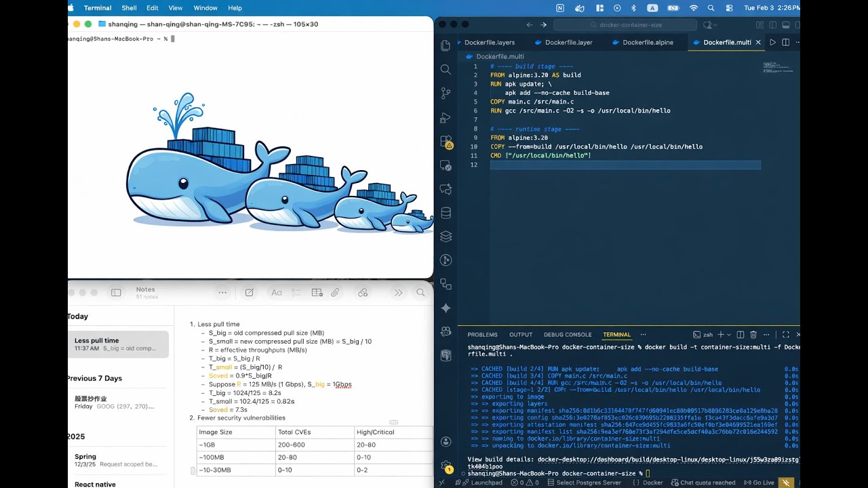This screenshot has height=488, width=868.
Task: Open Notes more options ellipsis menu
Action: pyautogui.click(x=222, y=293)
